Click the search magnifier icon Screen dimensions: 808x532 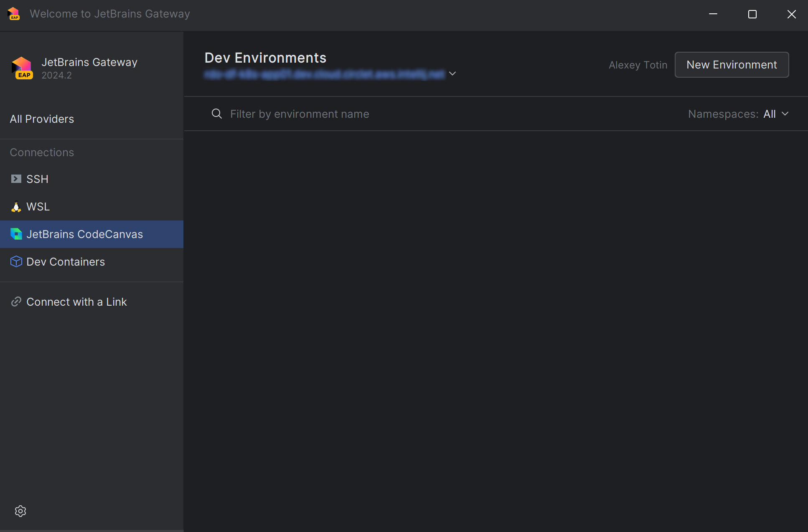point(216,114)
